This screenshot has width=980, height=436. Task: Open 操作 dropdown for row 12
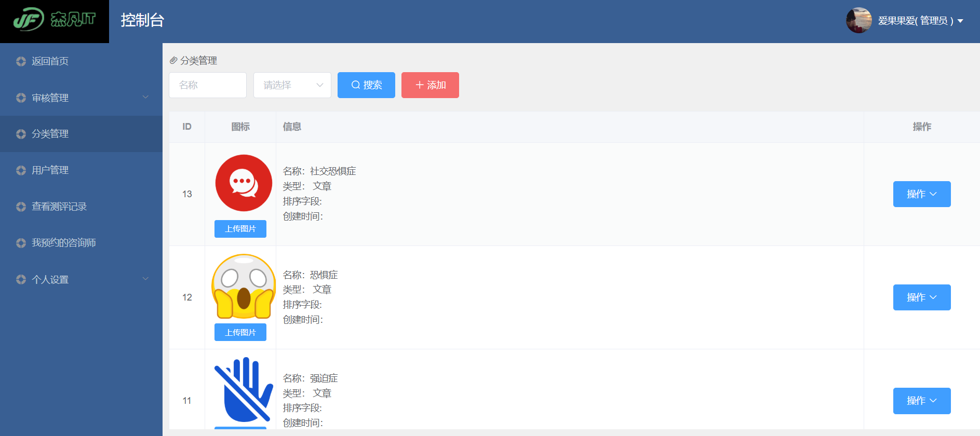click(922, 297)
